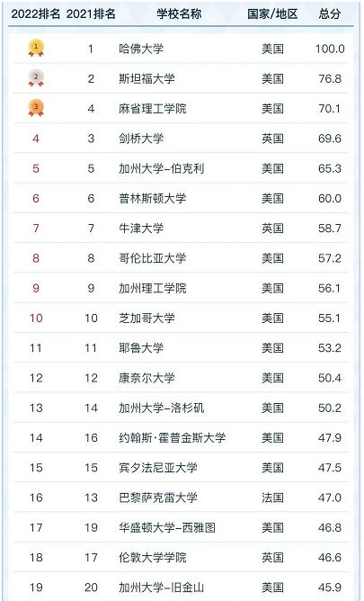Viewport: 364px width, 601px height.
Task: Select the 2021排名 column header
Action: [91, 14]
